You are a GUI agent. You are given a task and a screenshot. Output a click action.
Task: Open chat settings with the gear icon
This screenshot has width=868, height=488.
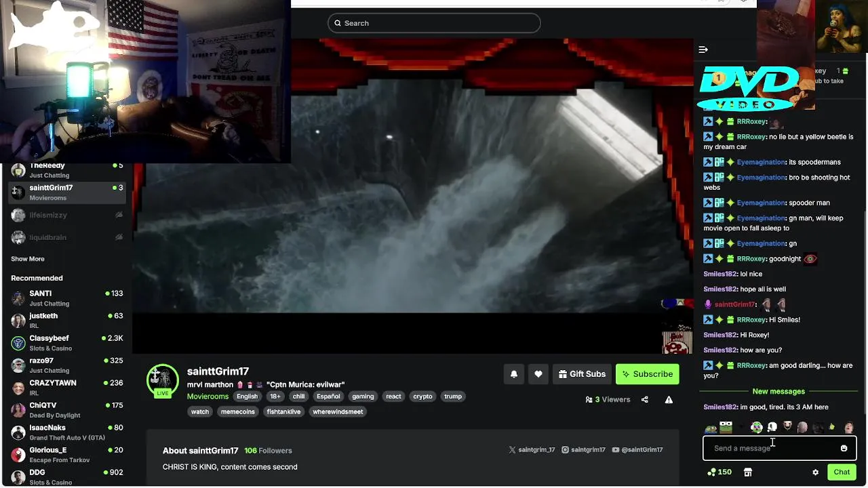pos(816,472)
